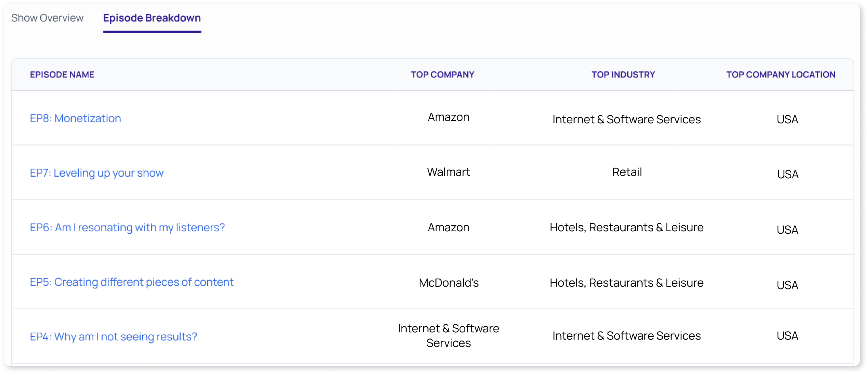This screenshot has height=374, width=868.
Task: Open the EP8: Monetization episode link
Action: 76,118
